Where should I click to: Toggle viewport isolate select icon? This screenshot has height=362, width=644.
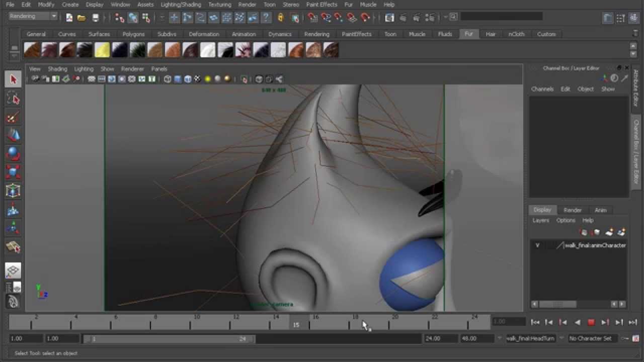[x=245, y=79]
